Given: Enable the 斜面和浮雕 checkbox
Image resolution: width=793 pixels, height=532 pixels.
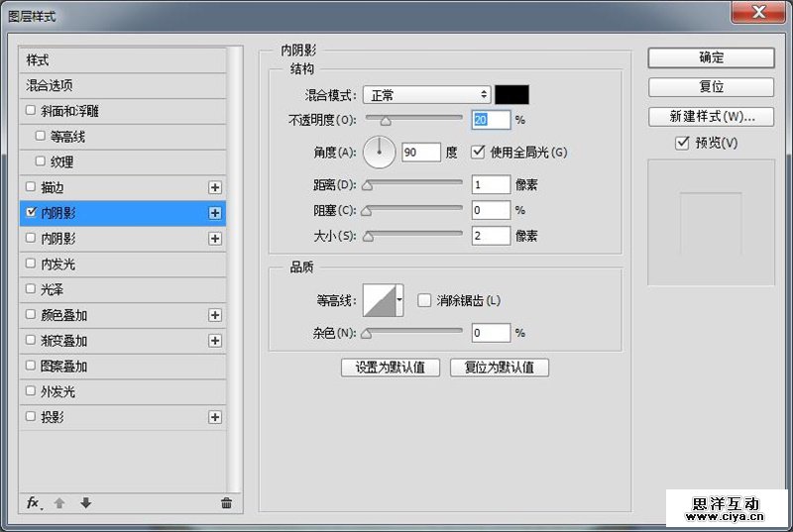Looking at the screenshot, I should click(x=32, y=111).
